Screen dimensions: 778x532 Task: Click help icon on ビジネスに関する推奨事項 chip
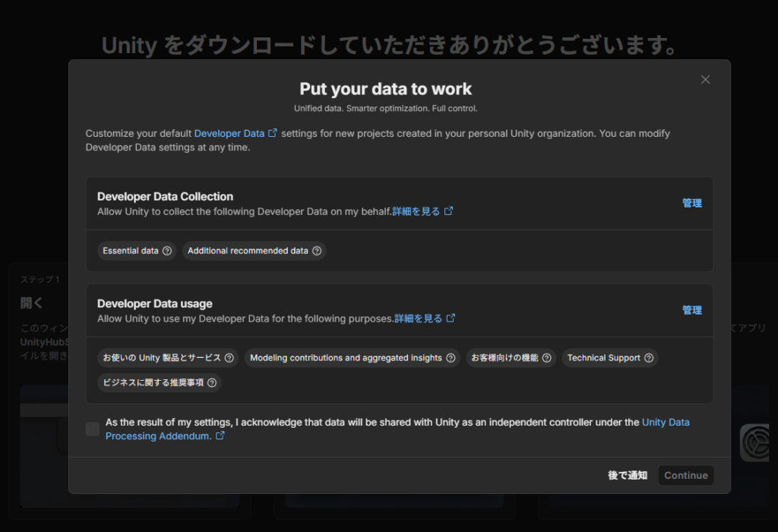[212, 383]
